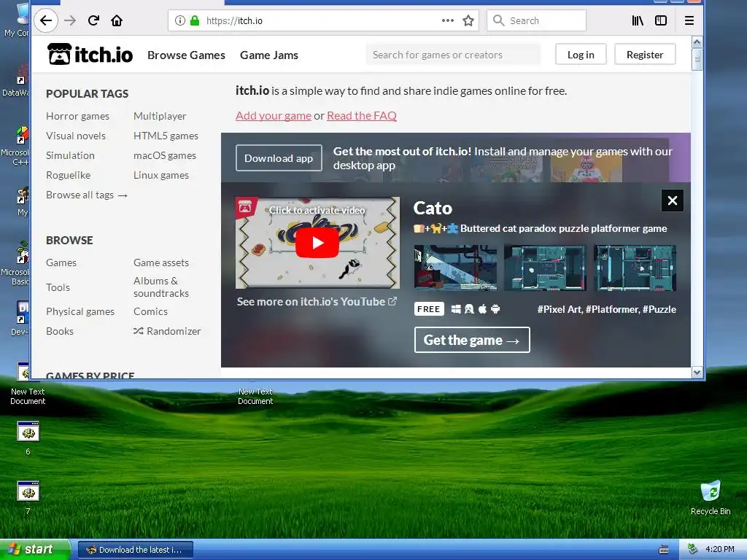Close the Cato featured game banner
The height and width of the screenshot is (560, 747).
point(672,201)
